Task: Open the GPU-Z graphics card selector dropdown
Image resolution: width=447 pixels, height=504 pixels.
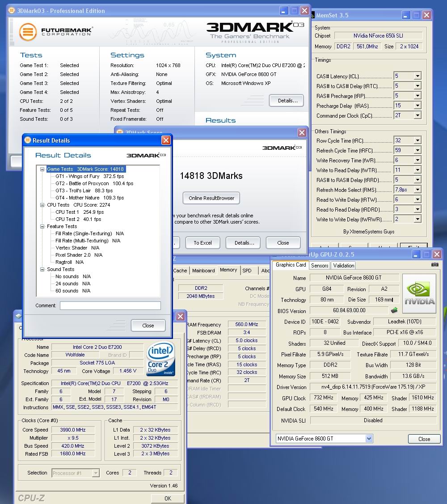Action: (x=369, y=438)
